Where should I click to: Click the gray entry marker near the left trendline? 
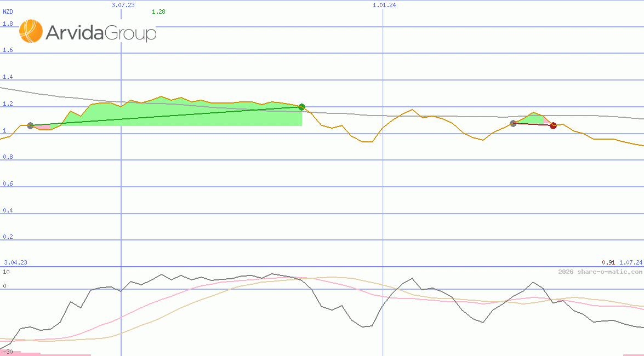point(31,125)
